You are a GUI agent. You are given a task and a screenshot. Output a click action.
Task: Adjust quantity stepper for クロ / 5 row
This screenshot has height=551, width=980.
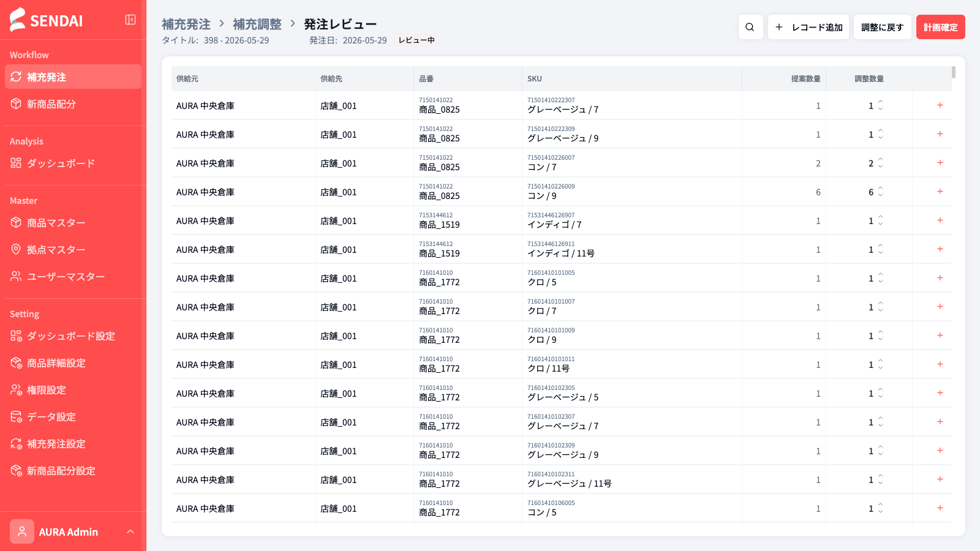[880, 278]
